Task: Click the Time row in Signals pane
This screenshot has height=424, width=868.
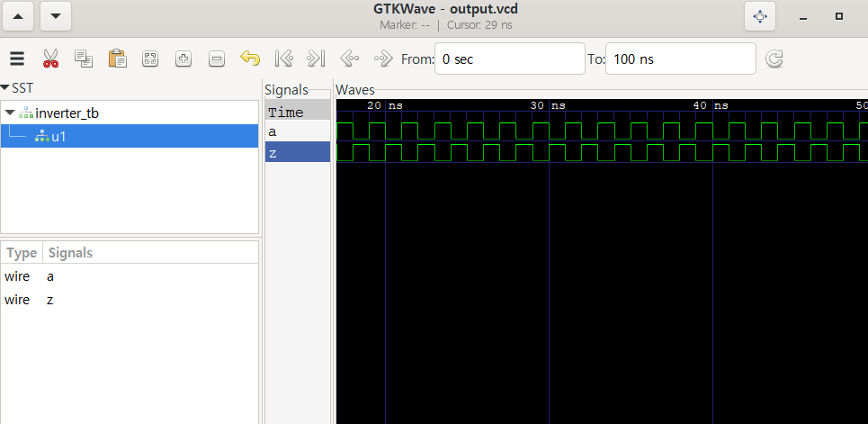Action: point(298,112)
